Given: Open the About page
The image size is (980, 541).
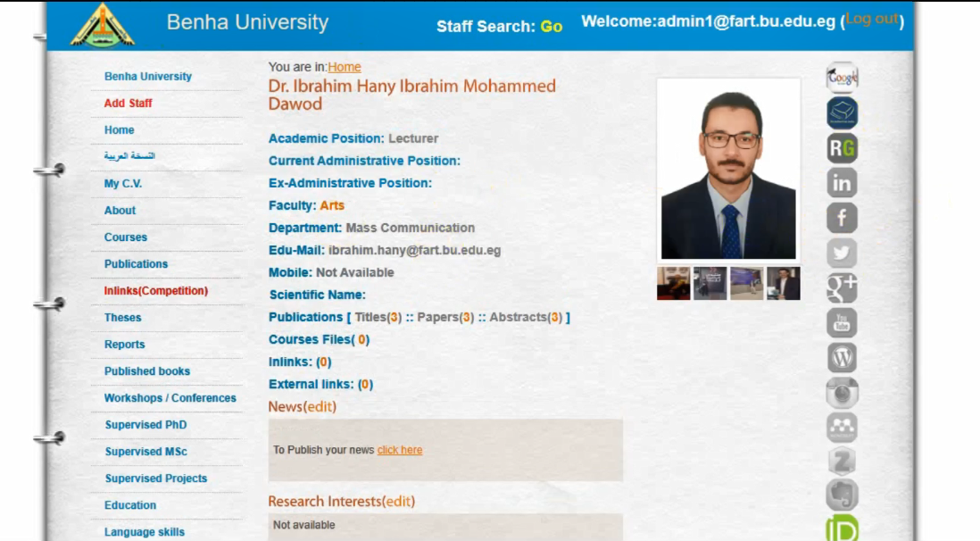Looking at the screenshot, I should [x=120, y=210].
